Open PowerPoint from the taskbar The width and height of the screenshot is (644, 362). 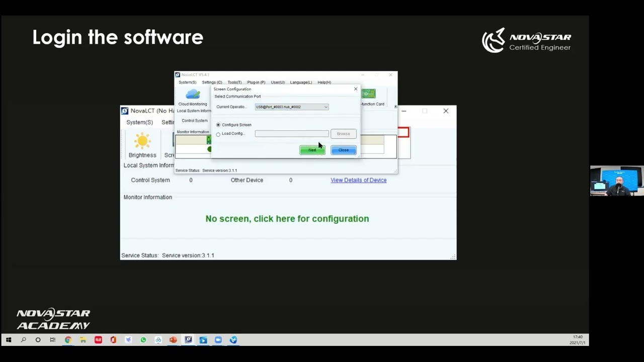[173, 340]
